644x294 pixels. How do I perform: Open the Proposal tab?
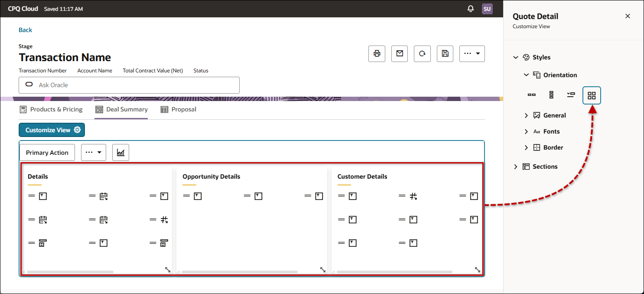pos(178,109)
